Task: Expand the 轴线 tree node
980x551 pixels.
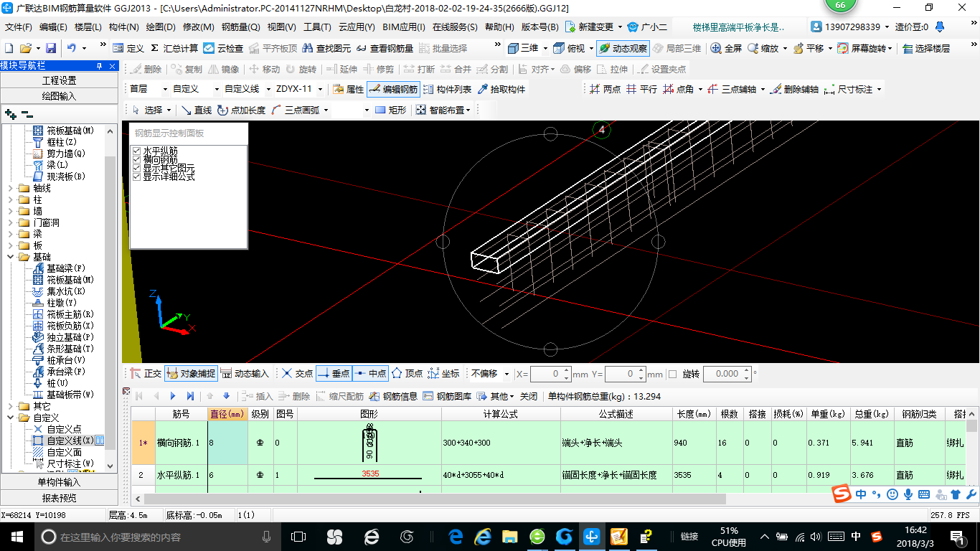Action: pyautogui.click(x=10, y=188)
